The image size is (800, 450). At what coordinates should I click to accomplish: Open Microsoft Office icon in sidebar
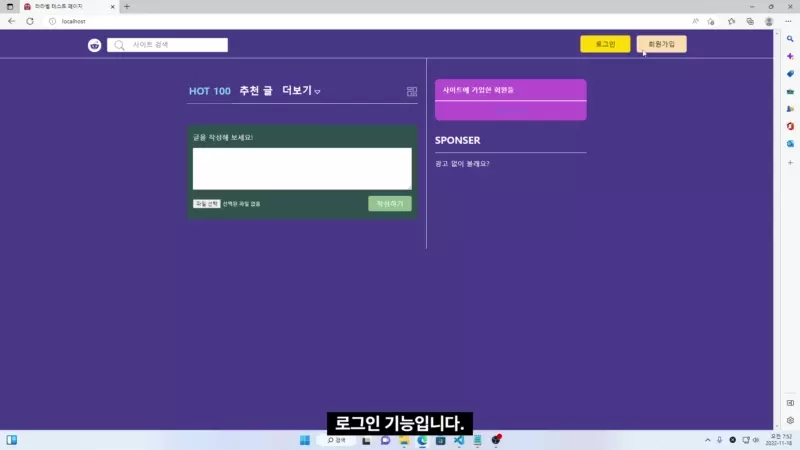tap(790, 126)
